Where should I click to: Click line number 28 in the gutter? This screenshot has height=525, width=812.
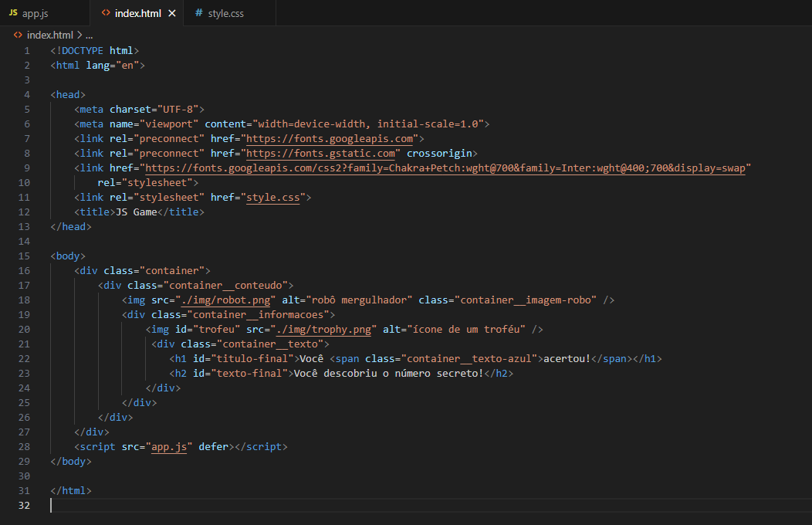24,447
